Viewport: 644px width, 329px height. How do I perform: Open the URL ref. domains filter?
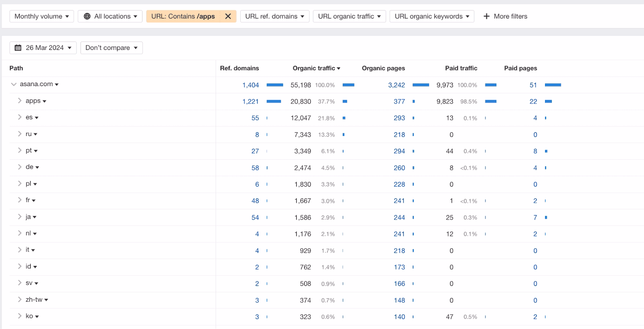(x=275, y=16)
